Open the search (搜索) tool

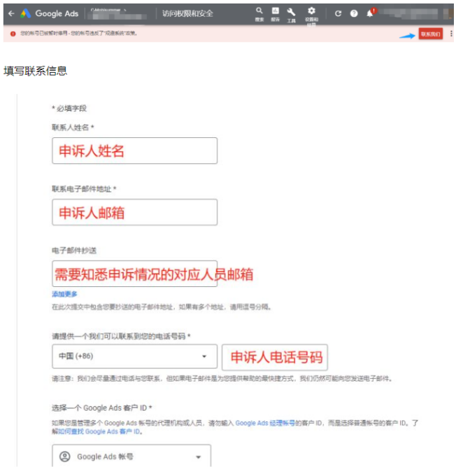pos(259,13)
